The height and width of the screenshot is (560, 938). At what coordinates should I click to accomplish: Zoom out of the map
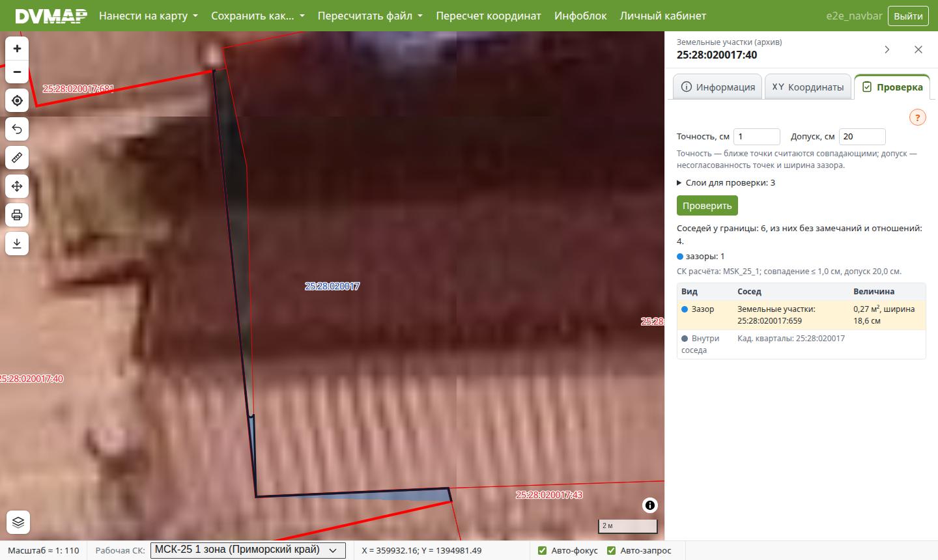[17, 72]
